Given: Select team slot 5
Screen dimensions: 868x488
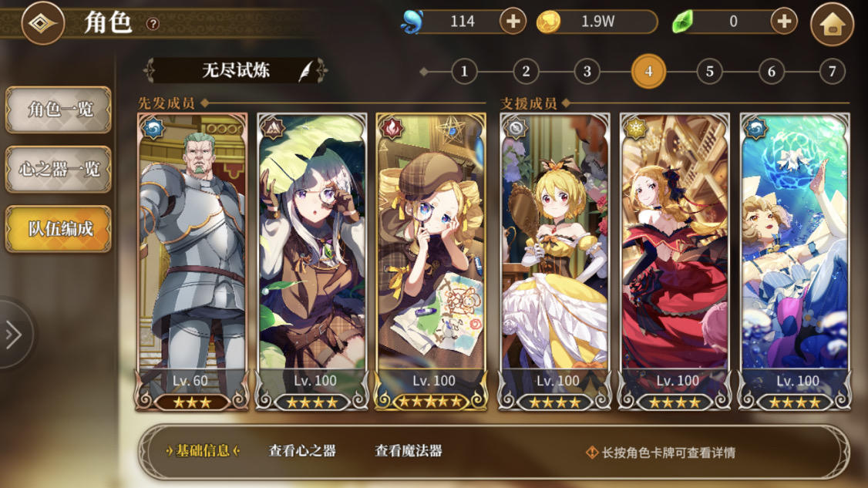Looking at the screenshot, I should pos(710,71).
